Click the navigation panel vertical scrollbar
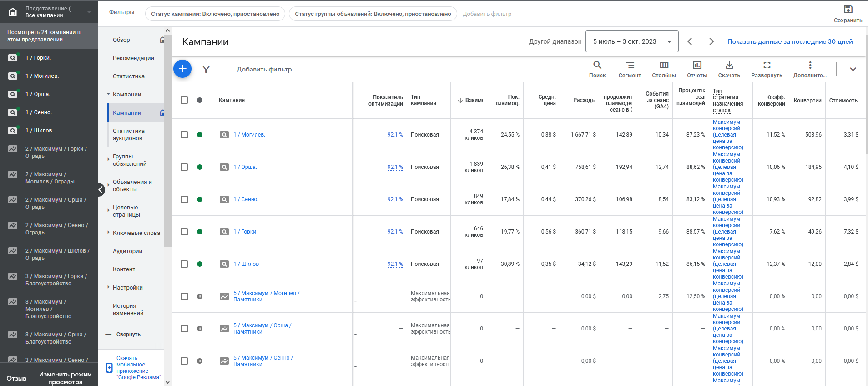 (167, 141)
